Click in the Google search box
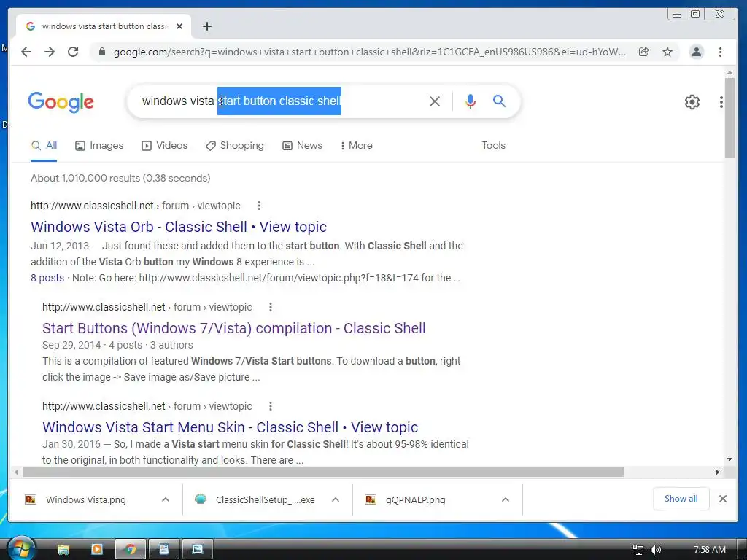Image resolution: width=747 pixels, height=560 pixels. 281,101
